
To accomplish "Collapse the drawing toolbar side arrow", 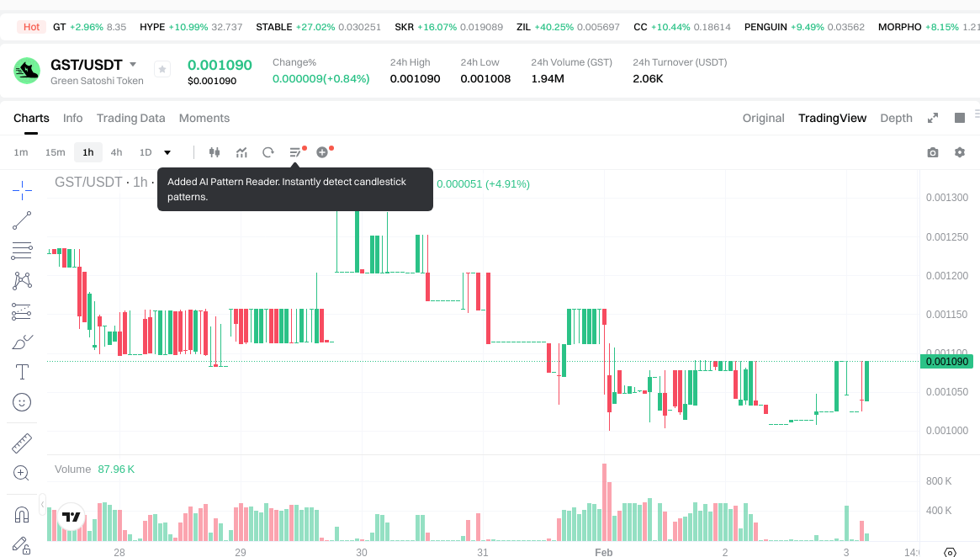I will point(43,505).
